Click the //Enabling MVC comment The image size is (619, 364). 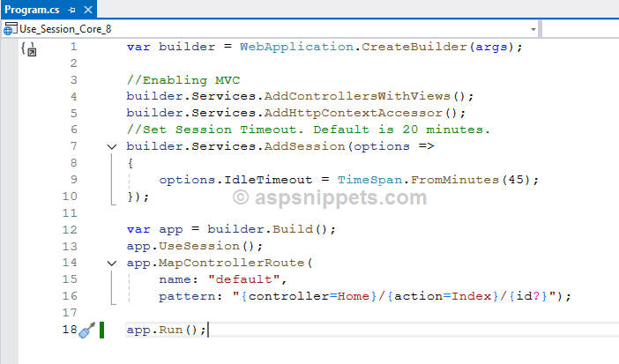point(183,80)
